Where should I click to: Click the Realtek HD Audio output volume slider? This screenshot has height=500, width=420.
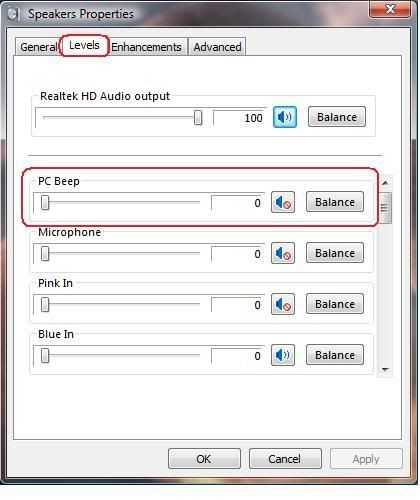[x=122, y=117]
